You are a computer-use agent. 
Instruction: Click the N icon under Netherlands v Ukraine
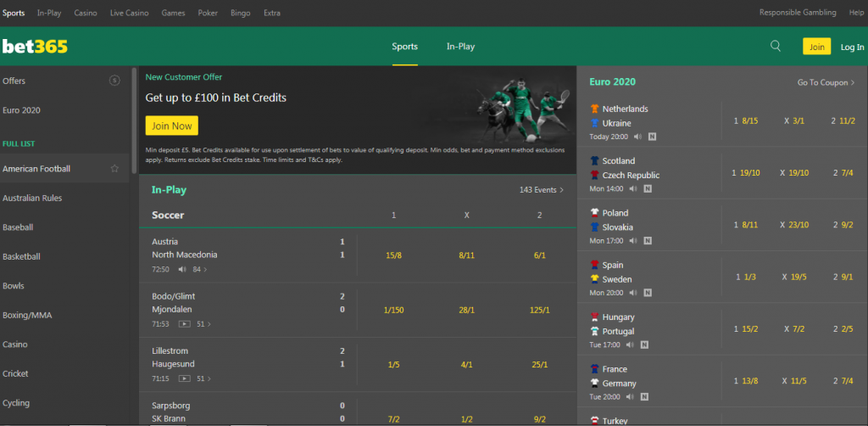pyautogui.click(x=652, y=137)
